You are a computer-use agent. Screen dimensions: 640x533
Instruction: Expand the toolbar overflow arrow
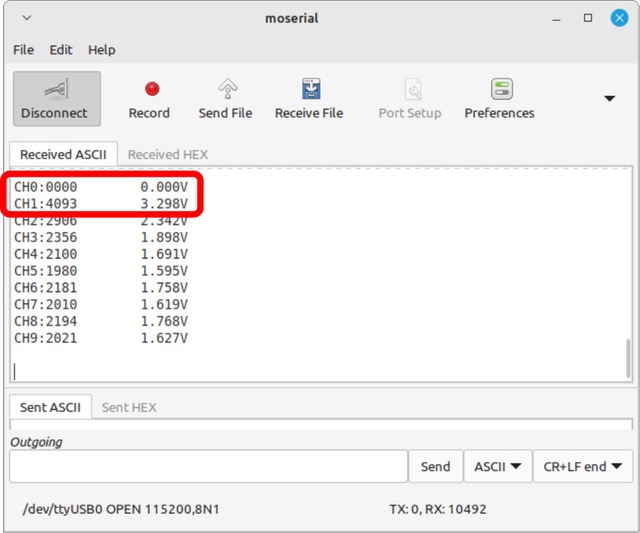point(609,99)
